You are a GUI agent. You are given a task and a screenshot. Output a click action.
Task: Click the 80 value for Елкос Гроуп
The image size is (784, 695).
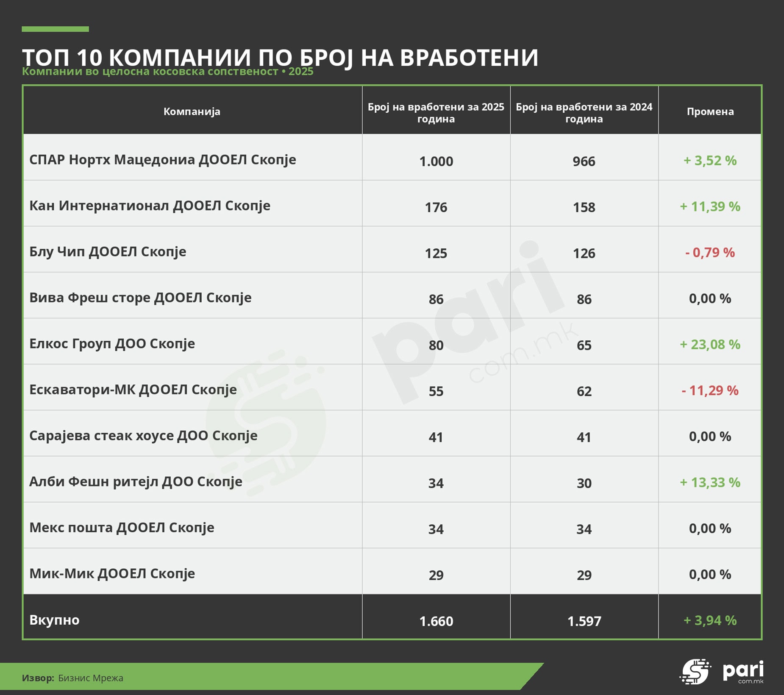[436, 345]
